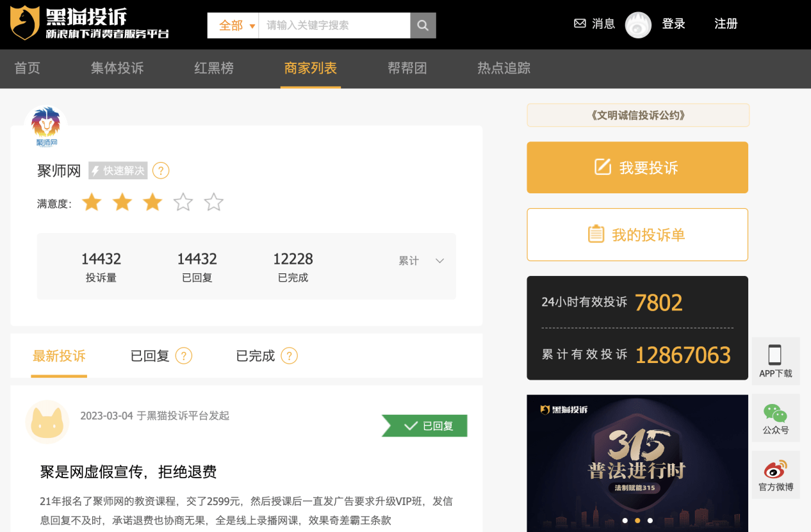Click the 注册 link
This screenshot has width=811, height=532.
(726, 24)
